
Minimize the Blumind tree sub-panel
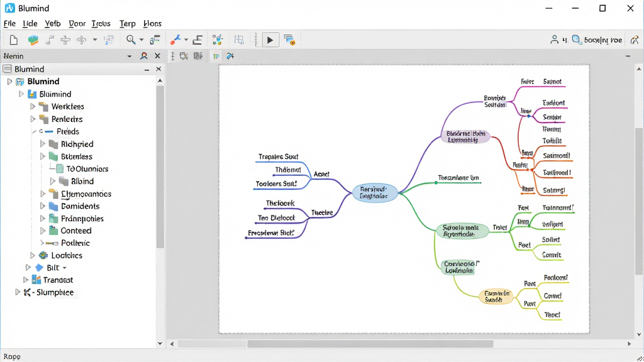pyautogui.click(x=147, y=70)
